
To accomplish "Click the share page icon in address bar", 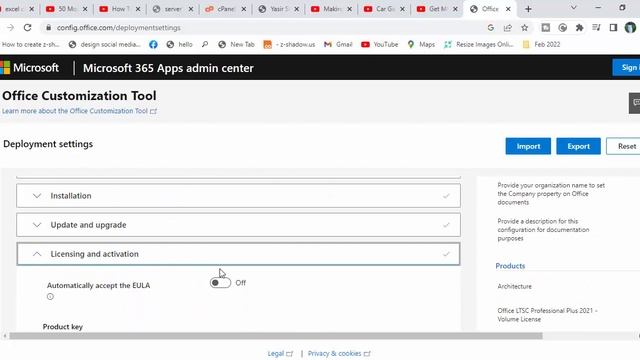I will click(x=508, y=28).
